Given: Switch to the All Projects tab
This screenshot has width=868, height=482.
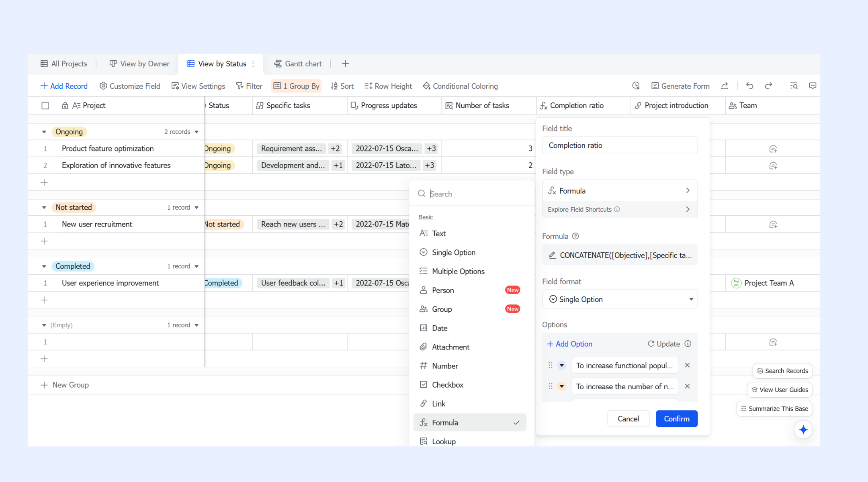Looking at the screenshot, I should click(64, 63).
